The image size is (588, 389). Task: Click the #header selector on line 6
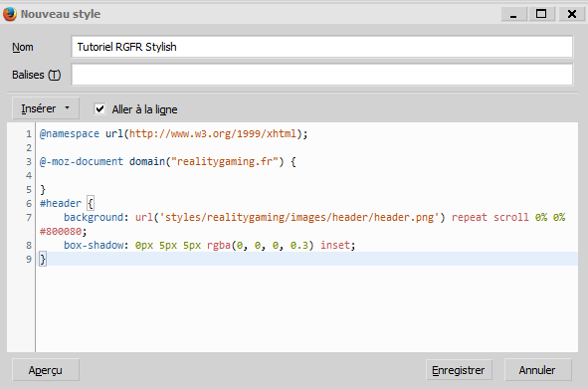click(61, 203)
